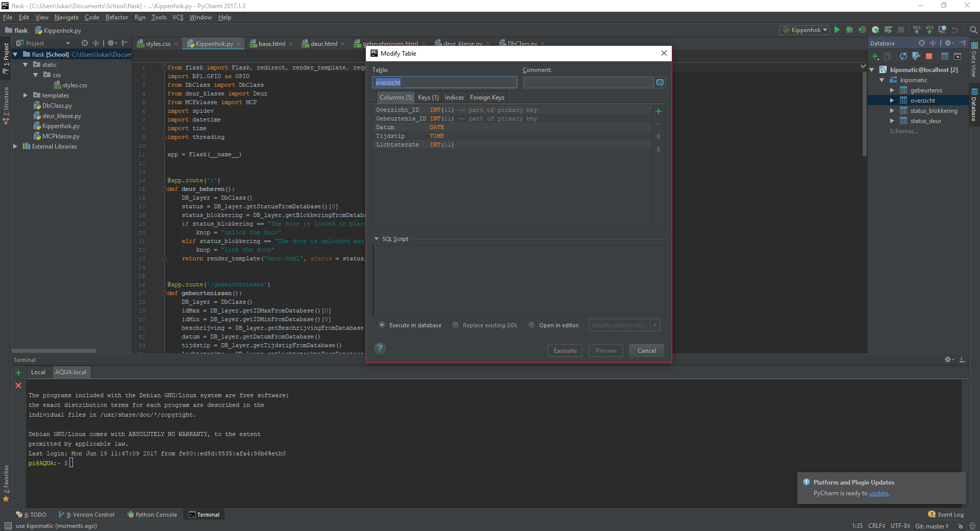Open SQL console icon in Database toolbar
Viewport: 980px width, 531px height.
coord(958,56)
